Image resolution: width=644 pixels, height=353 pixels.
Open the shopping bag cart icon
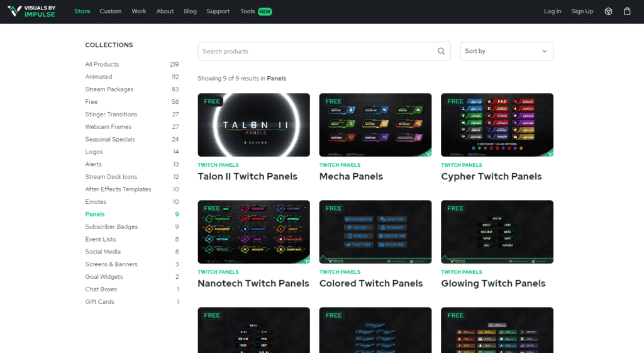[627, 11]
